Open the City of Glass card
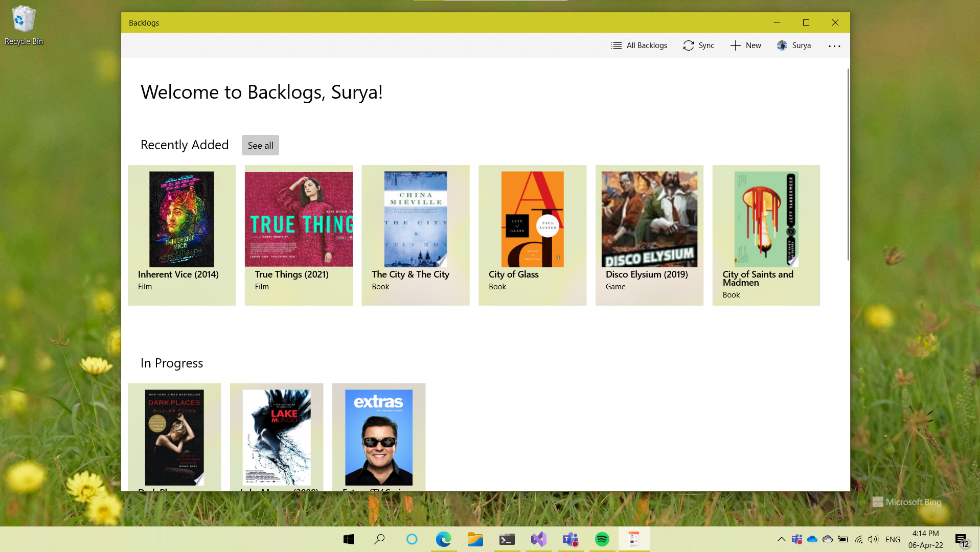The width and height of the screenshot is (980, 552). (532, 235)
